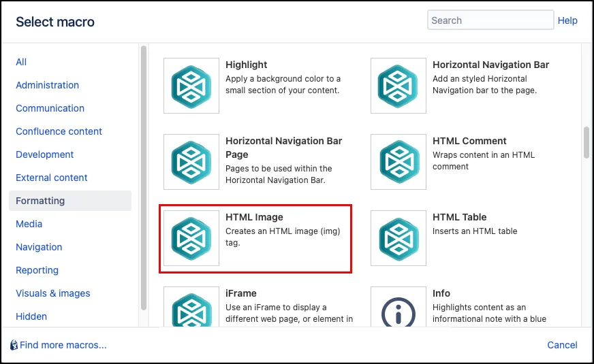The height and width of the screenshot is (364, 594).
Task: Show All macro categories
Action: tap(21, 62)
